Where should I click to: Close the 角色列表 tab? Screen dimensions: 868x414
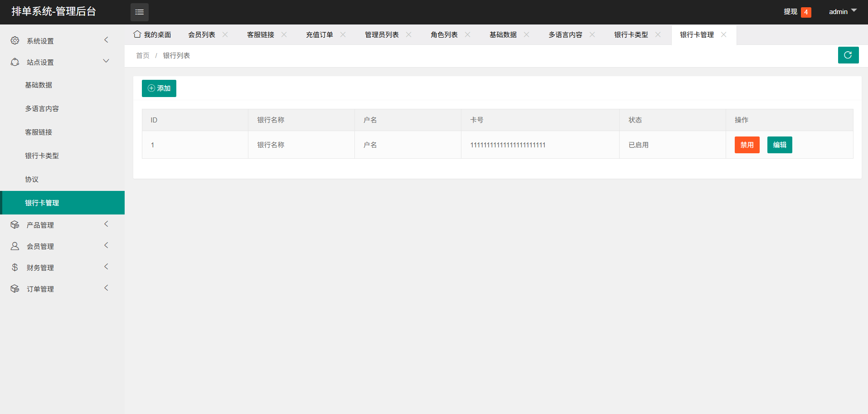(468, 34)
